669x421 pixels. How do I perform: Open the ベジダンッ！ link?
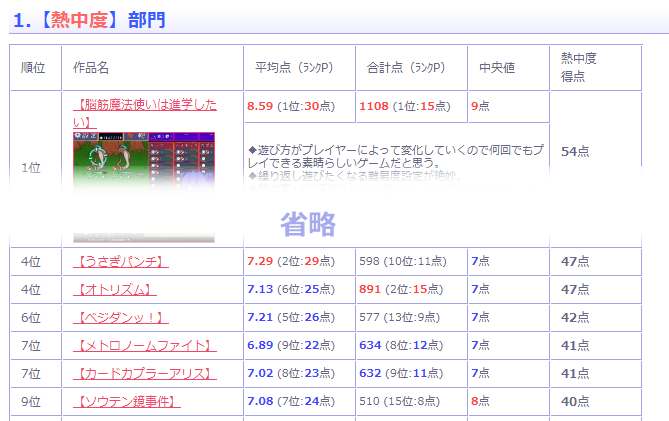121,318
